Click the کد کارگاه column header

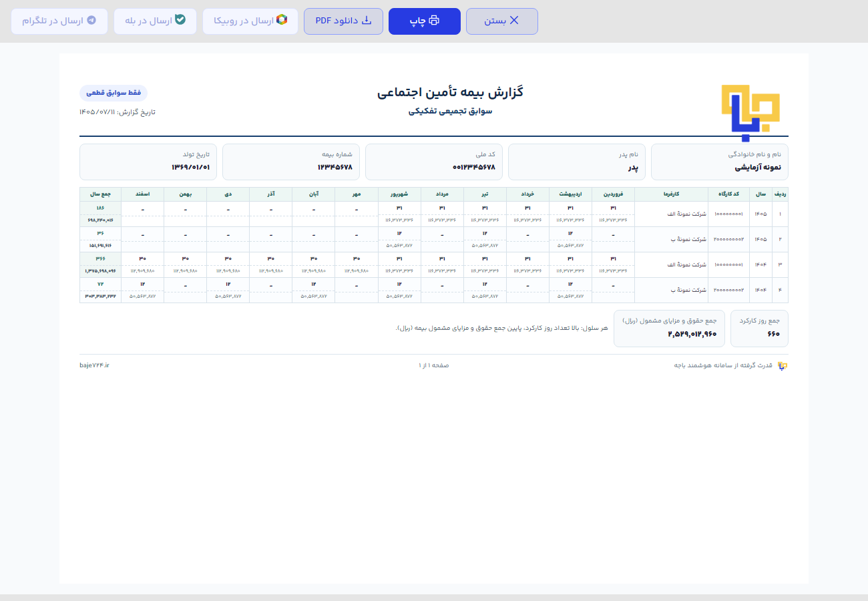[729, 194]
